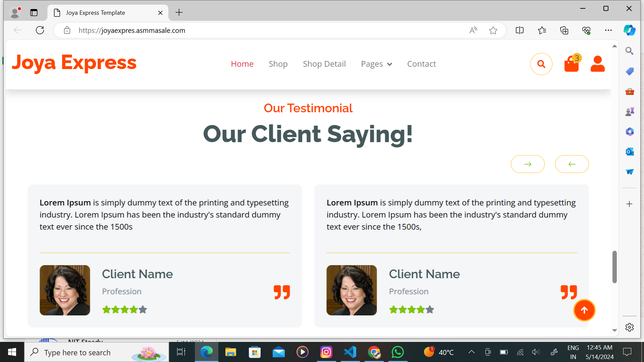Go to the Shop nav item
The width and height of the screenshot is (644, 362).
coord(278,64)
